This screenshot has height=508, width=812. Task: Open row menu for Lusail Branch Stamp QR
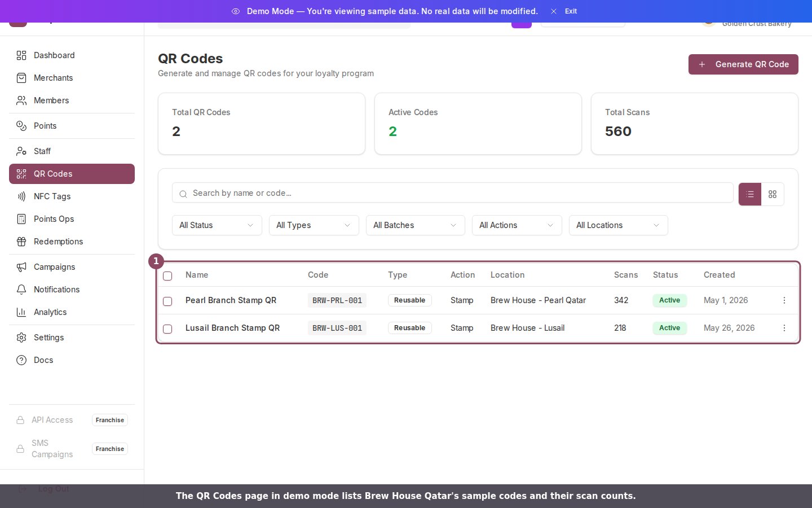click(784, 328)
